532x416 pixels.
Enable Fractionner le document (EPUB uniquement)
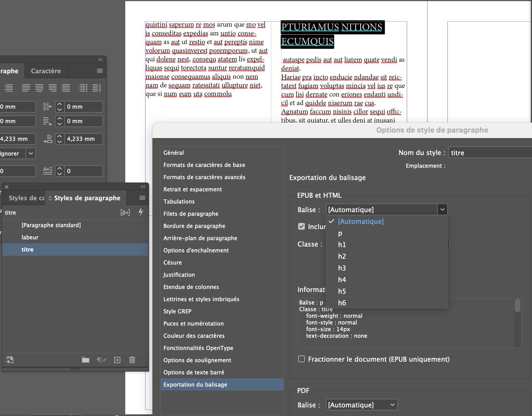[301, 359]
